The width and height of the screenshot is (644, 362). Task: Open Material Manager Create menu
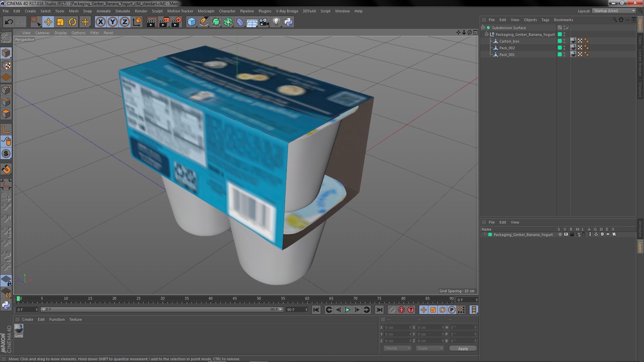(28, 319)
